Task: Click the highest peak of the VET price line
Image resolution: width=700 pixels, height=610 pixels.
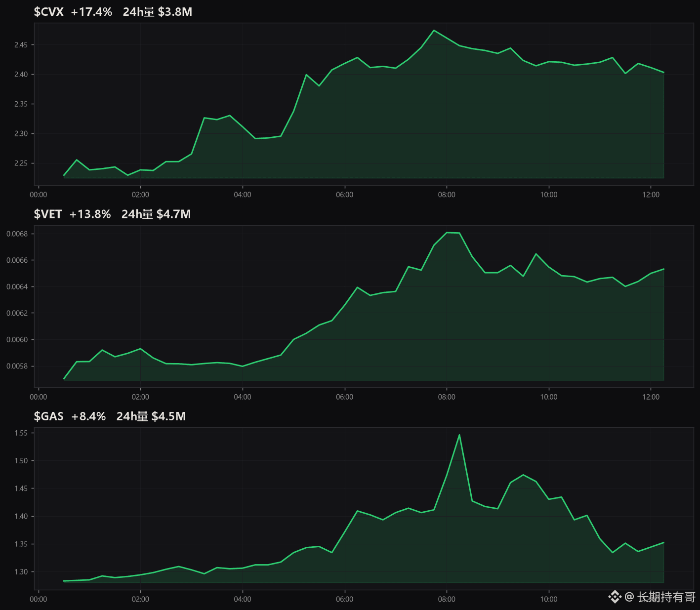Action: click(447, 233)
